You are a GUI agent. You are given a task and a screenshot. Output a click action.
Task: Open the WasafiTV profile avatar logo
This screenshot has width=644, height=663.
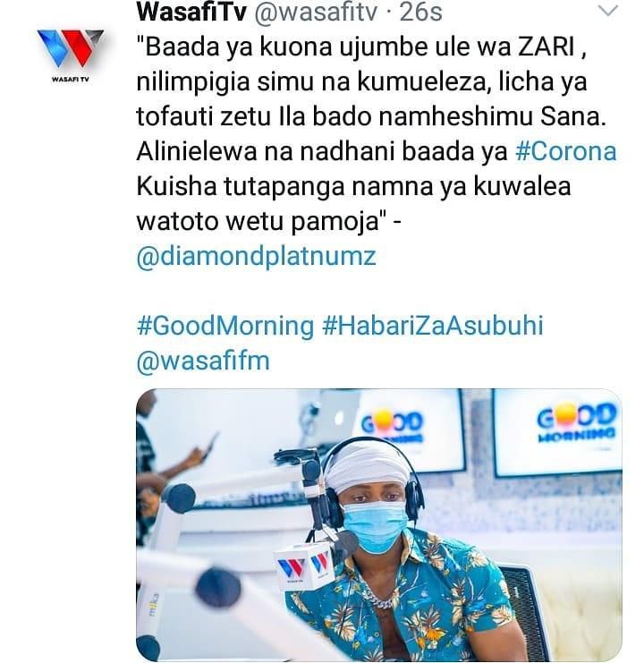tap(70, 55)
